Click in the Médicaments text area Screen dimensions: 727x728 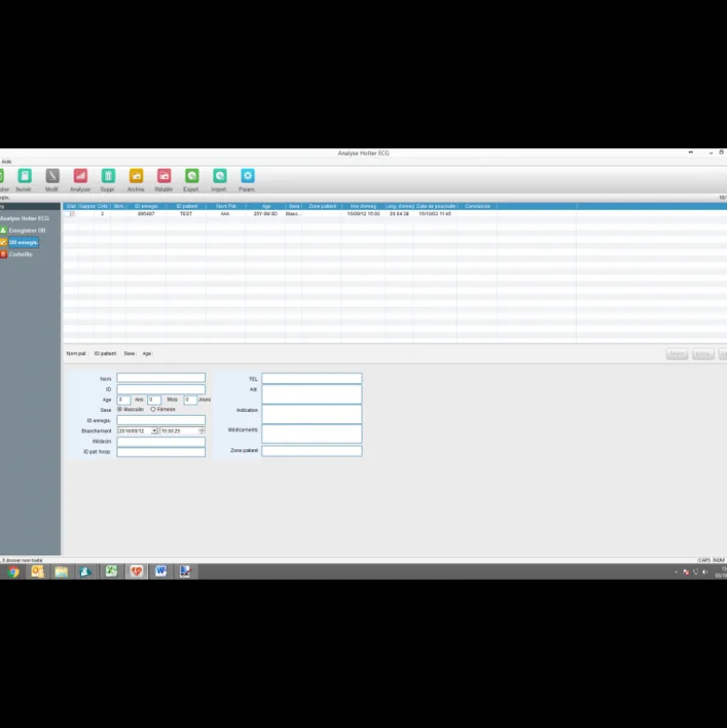pos(311,433)
